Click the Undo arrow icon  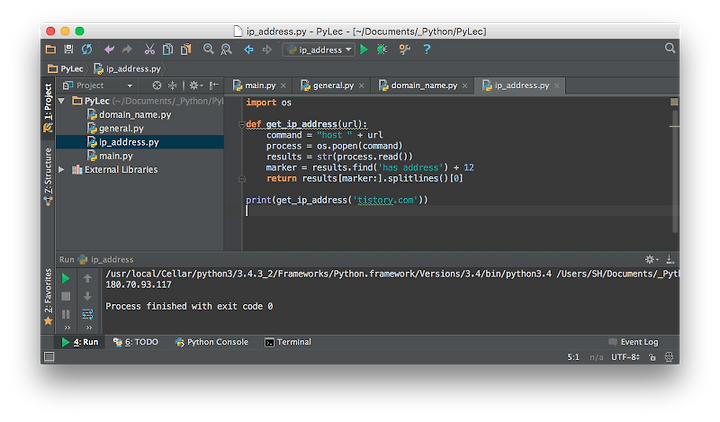click(109, 49)
